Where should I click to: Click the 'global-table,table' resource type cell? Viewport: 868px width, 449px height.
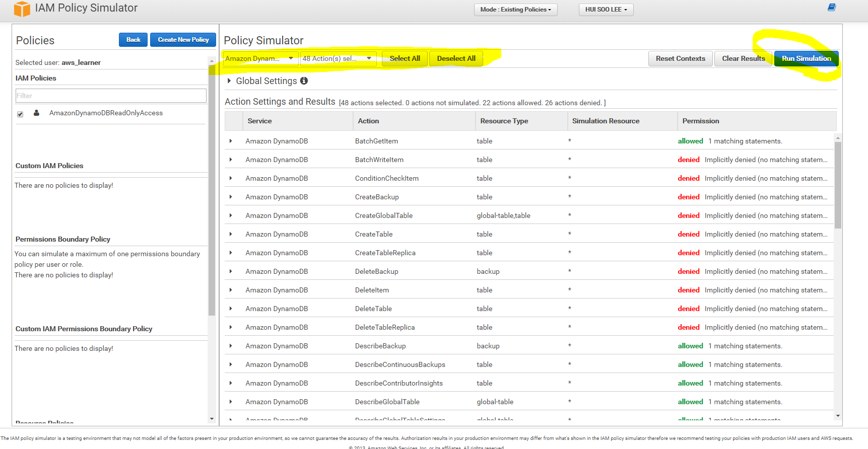pyautogui.click(x=503, y=215)
